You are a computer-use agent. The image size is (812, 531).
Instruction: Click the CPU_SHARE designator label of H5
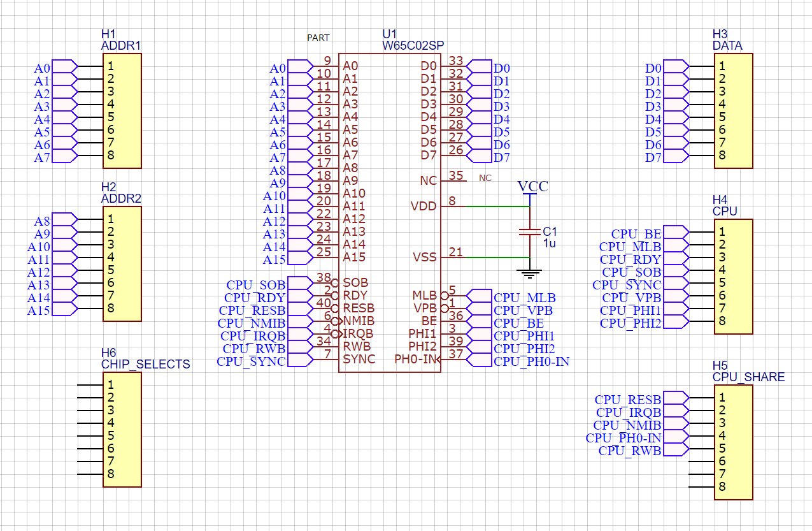click(748, 377)
